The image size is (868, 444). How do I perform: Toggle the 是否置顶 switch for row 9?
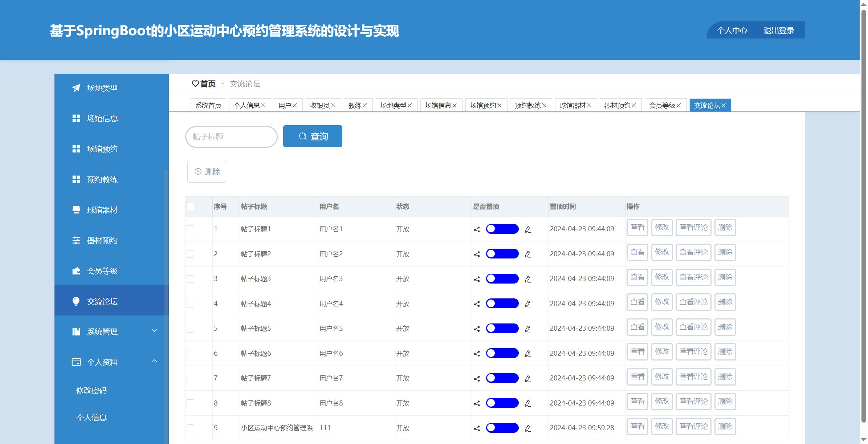tap(502, 428)
